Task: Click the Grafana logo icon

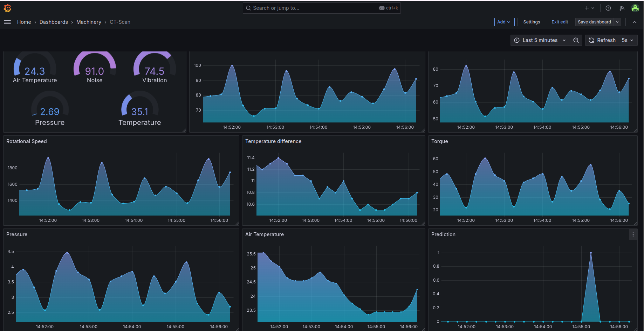Action: (7, 8)
